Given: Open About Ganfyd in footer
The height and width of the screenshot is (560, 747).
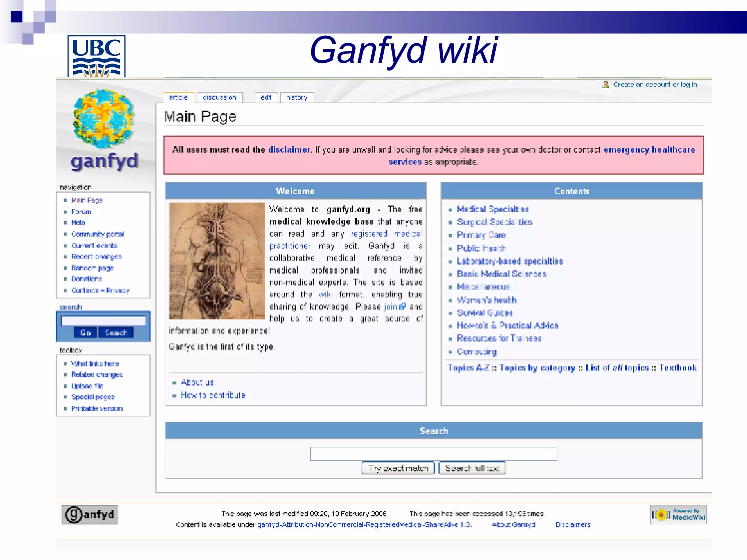Looking at the screenshot, I should click(514, 524).
